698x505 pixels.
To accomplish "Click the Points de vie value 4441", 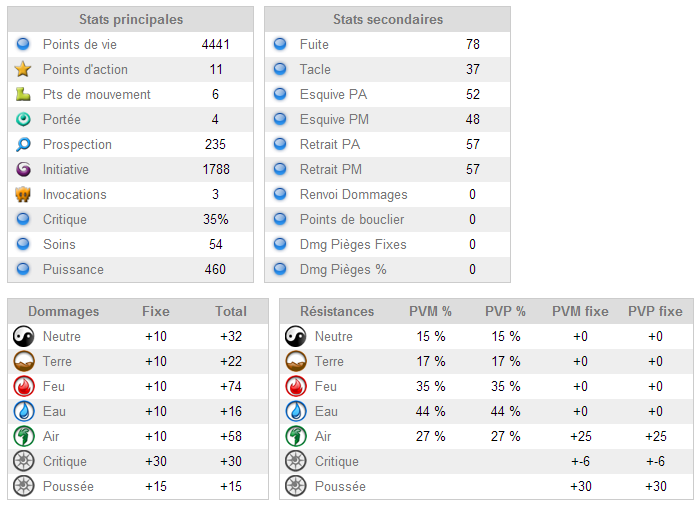I will click(215, 45).
